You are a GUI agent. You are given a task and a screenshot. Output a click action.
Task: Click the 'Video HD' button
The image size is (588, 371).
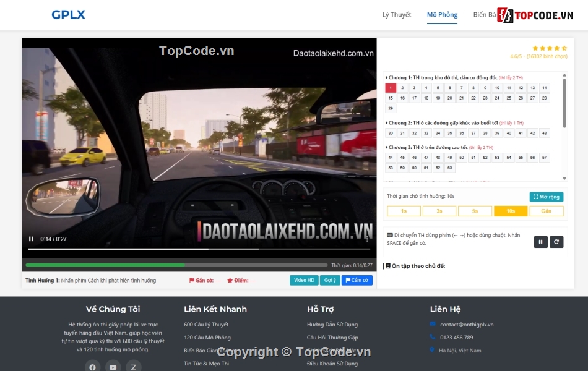(304, 280)
